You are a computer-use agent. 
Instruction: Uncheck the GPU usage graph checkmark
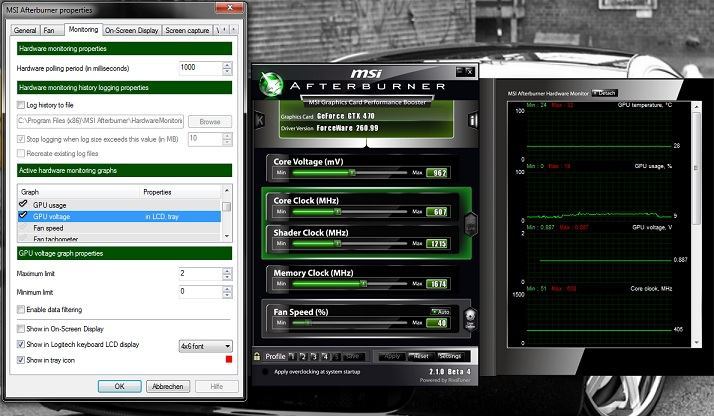pos(23,204)
